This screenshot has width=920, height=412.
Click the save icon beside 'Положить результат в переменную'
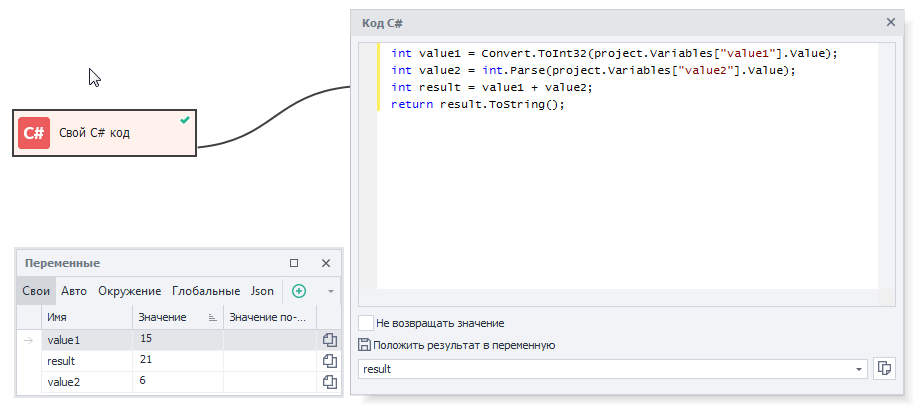[x=365, y=345]
